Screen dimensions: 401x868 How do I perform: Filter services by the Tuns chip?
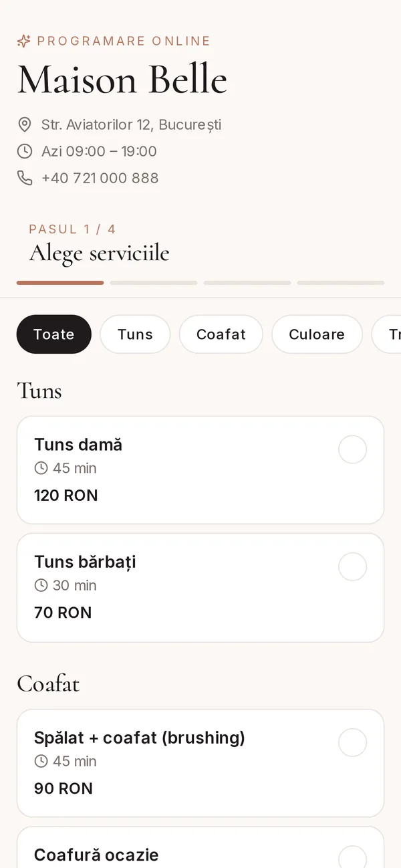pyautogui.click(x=135, y=334)
